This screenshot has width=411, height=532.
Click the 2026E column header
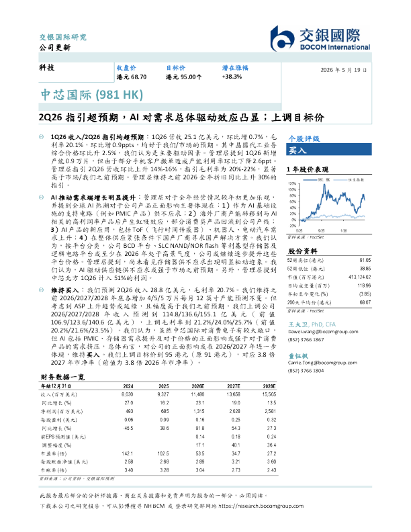pos(197,386)
